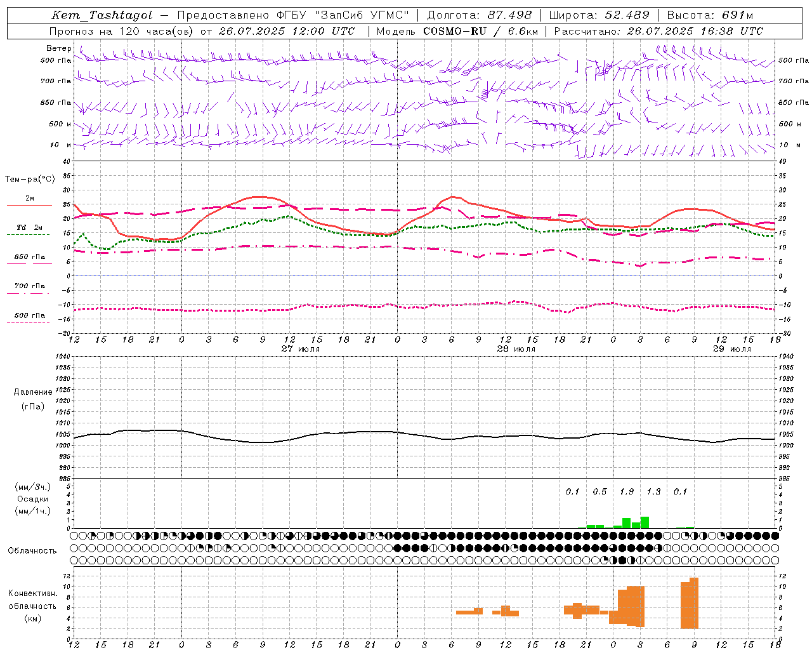Click the '500 м' wind level label on the left
Viewport: 812px width, 650px height.
pyautogui.click(x=60, y=124)
